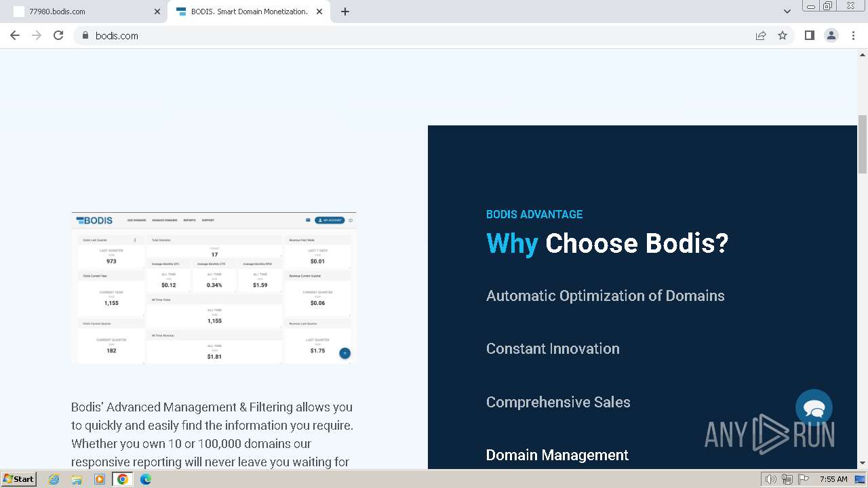The width and height of the screenshot is (868, 488).
Task: Close the 77980.bodis.com tab
Action: [x=157, y=12]
